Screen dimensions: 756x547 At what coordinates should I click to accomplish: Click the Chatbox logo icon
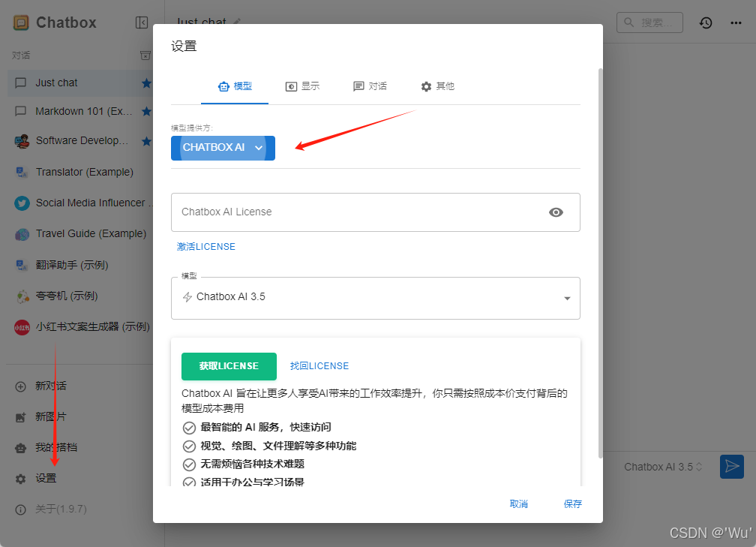point(21,23)
